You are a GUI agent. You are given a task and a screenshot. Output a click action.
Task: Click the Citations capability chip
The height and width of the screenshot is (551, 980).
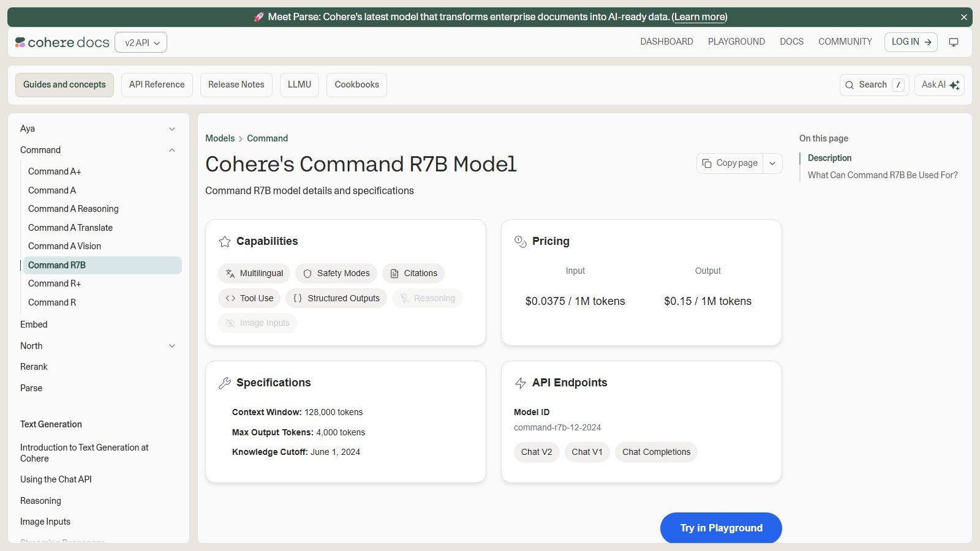click(413, 273)
